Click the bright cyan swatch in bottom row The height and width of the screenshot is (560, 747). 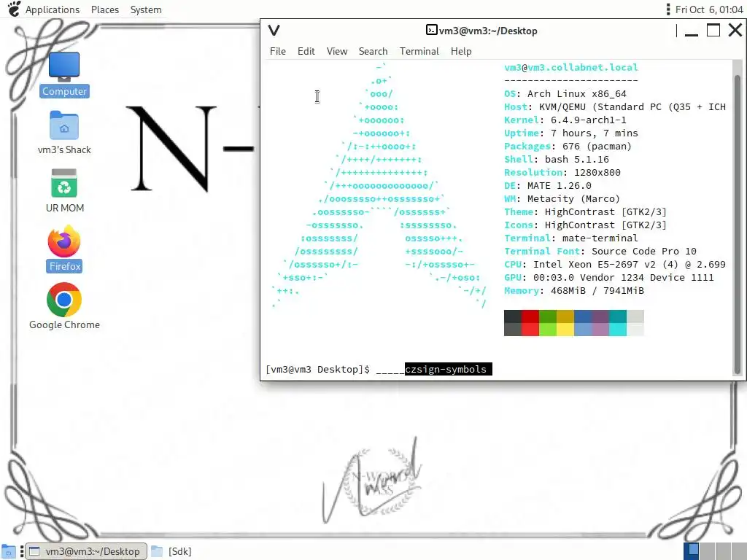click(x=618, y=330)
